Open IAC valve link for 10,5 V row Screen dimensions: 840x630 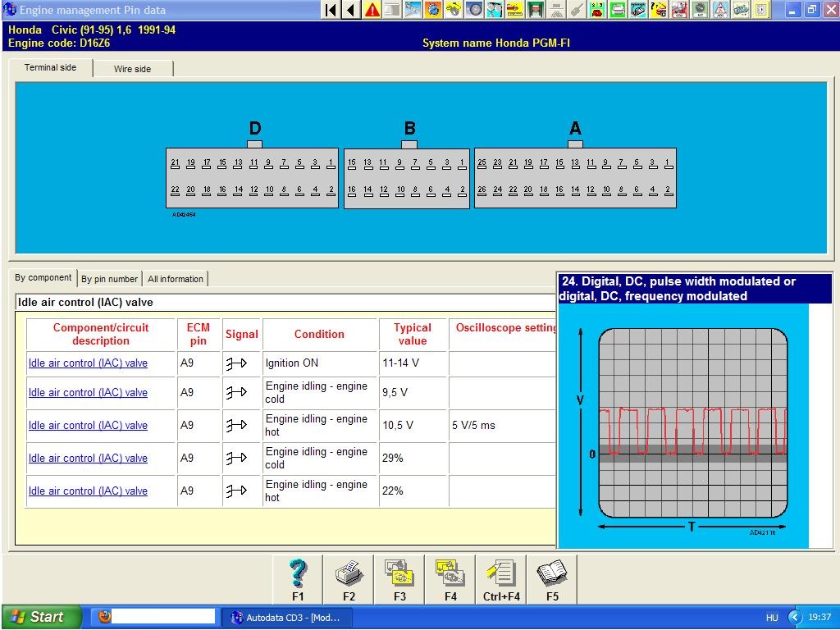click(88, 425)
